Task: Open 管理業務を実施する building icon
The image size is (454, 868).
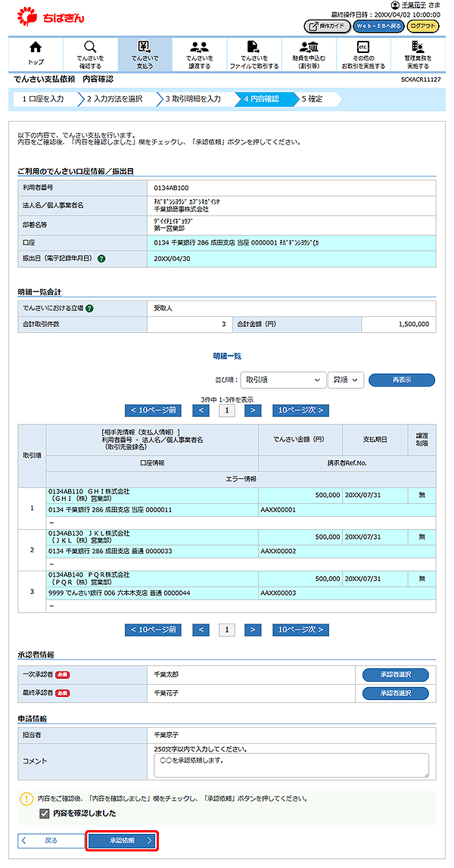Action: pyautogui.click(x=418, y=48)
